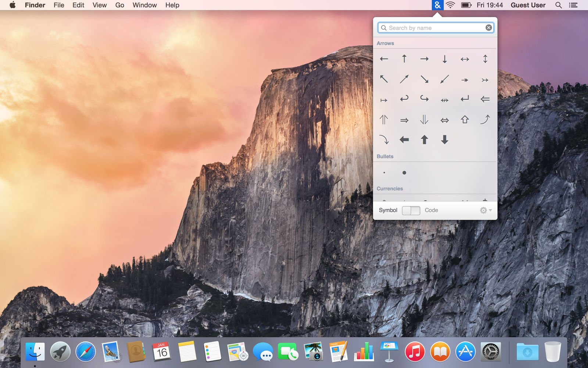588x368 pixels.
Task: Select the north-east diagonal arrow
Action: pos(404,79)
